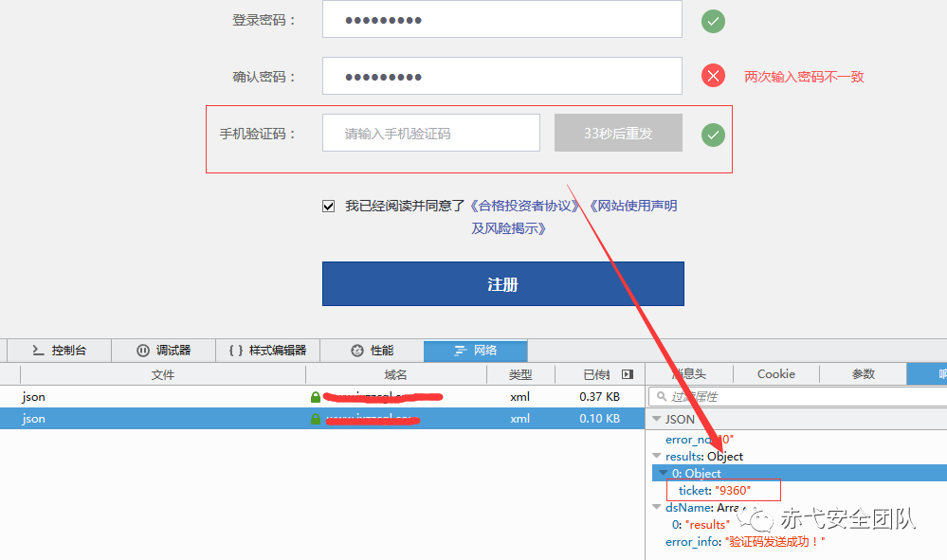Open the 合格投资者协议 link
Screen dimensions: 947x560
pyautogui.click(x=524, y=206)
